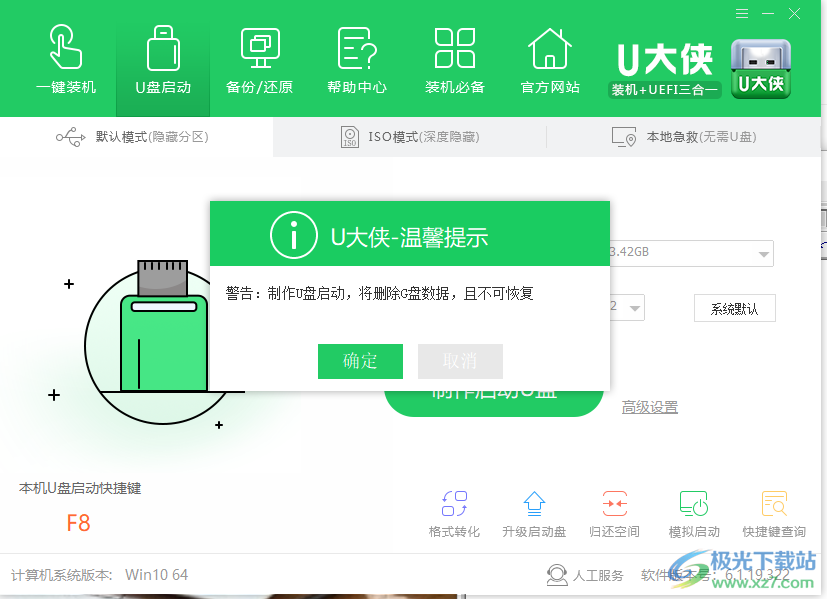The height and width of the screenshot is (599, 827).
Task: Open the 快捷键查询 hotkey lookup tool
Action: tap(774, 515)
